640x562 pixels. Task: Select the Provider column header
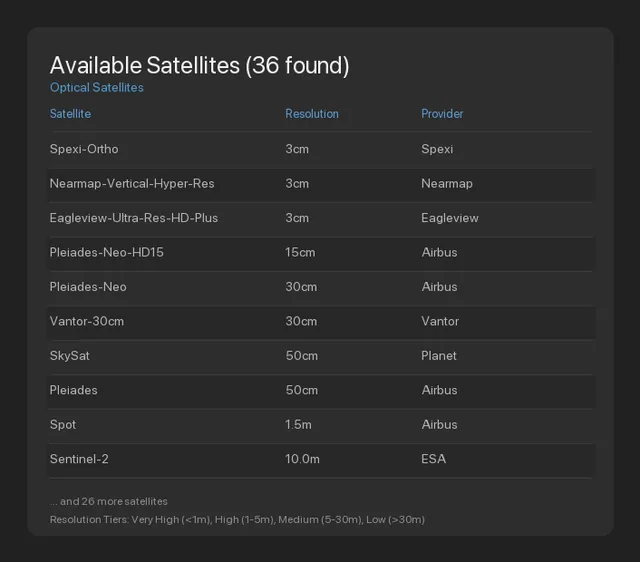[x=442, y=114]
